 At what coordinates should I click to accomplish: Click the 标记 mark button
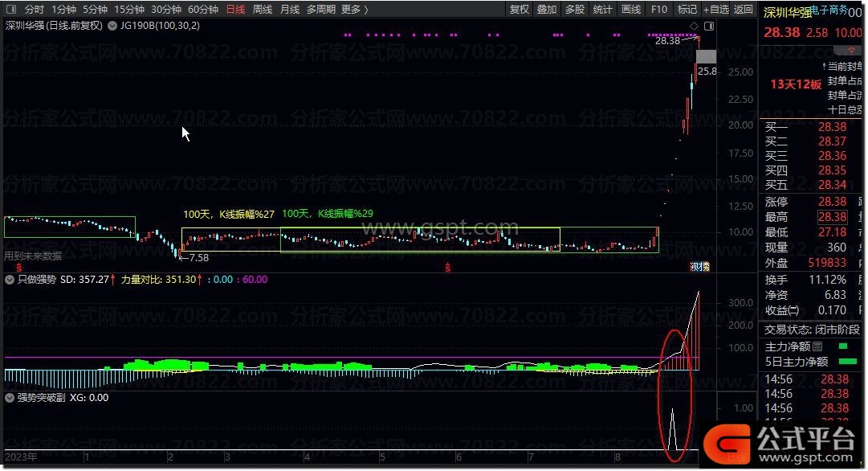pos(687,10)
